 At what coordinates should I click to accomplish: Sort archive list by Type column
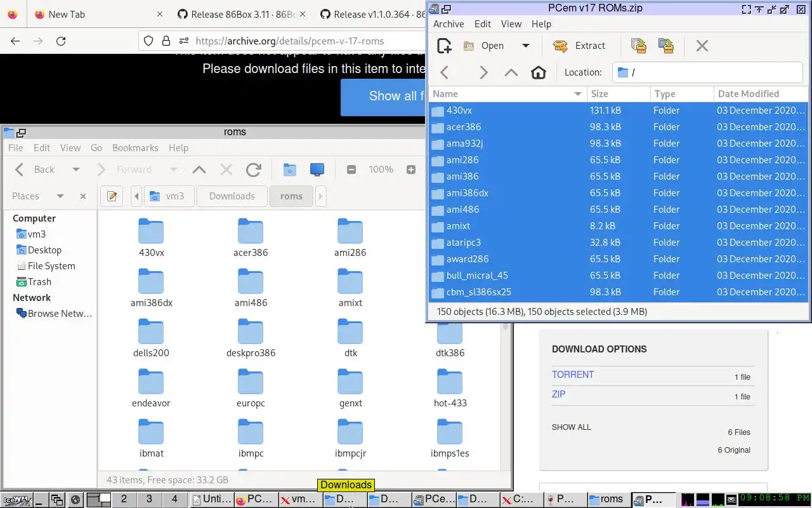682,94
